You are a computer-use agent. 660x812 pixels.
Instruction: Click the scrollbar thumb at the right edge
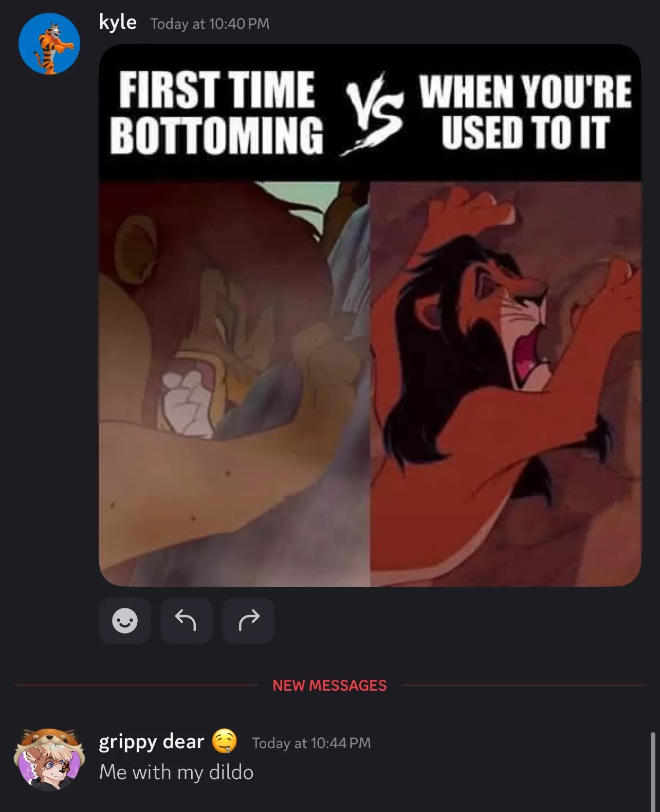tap(653, 771)
